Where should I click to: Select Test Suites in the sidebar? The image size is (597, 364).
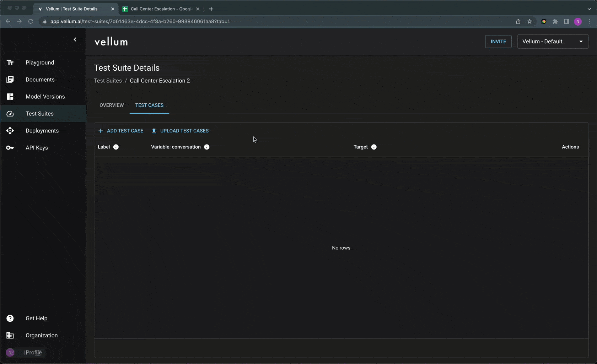[x=43, y=114]
